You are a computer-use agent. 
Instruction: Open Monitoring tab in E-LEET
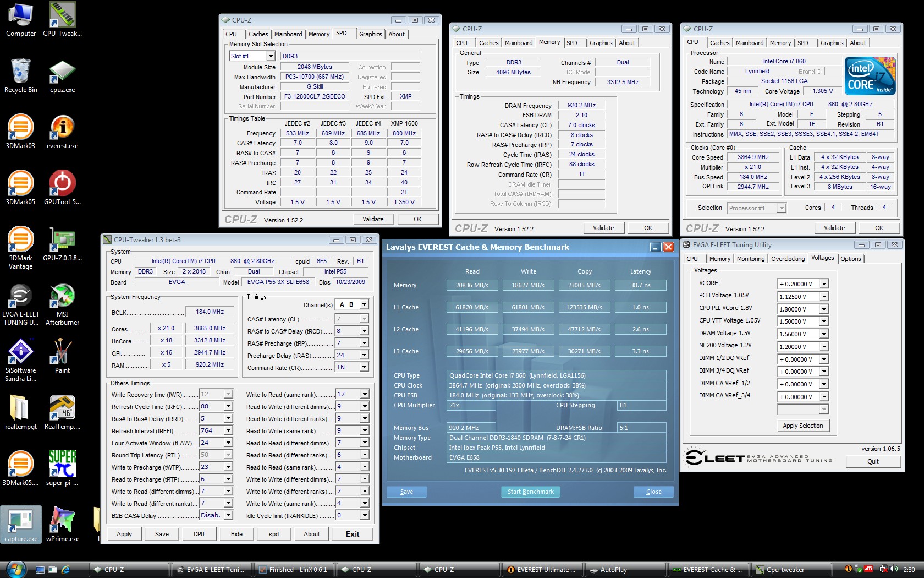click(x=751, y=259)
